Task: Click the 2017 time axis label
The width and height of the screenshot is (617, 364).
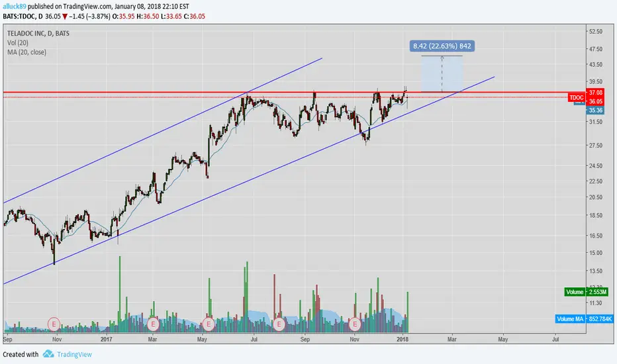Action: [x=106, y=340]
